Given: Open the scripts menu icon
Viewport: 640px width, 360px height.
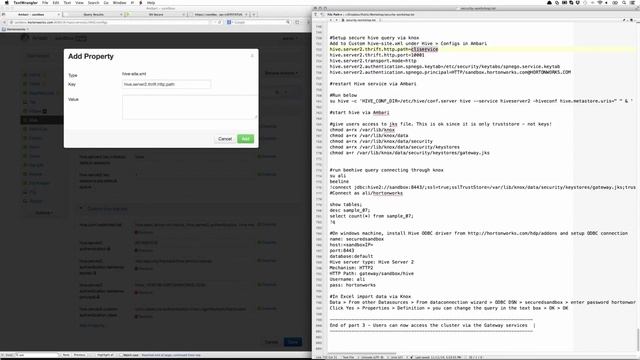Looking at the screenshot, I should coord(141,2).
